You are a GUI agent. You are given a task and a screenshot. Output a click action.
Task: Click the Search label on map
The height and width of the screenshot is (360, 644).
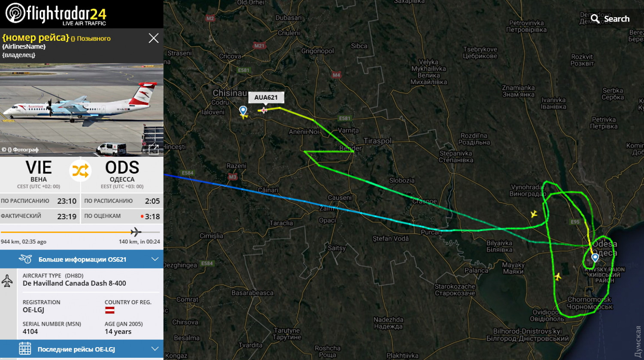pyautogui.click(x=617, y=19)
